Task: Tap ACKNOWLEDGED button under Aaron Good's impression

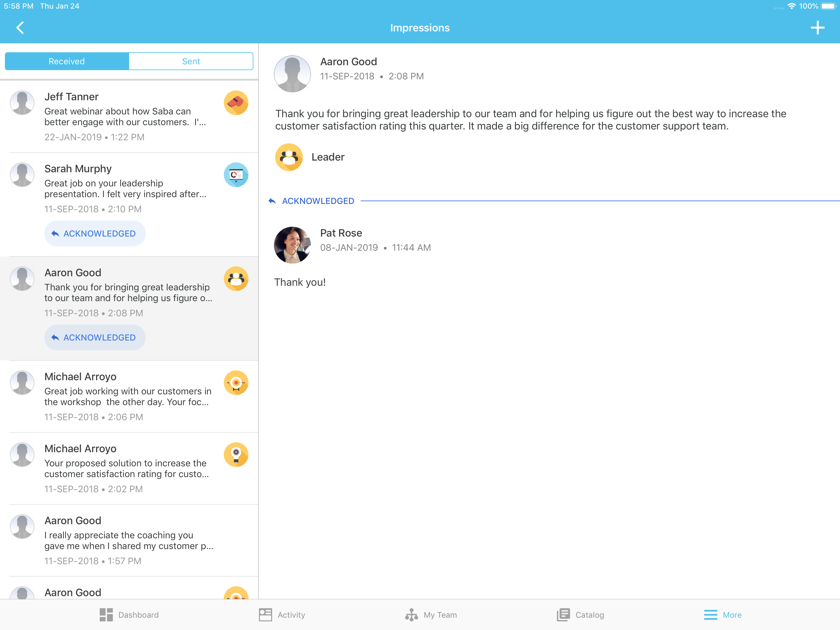Action: coord(95,337)
